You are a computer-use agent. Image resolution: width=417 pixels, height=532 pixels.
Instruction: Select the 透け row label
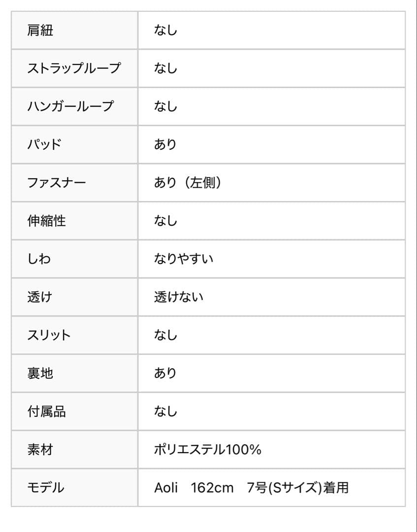(x=40, y=297)
